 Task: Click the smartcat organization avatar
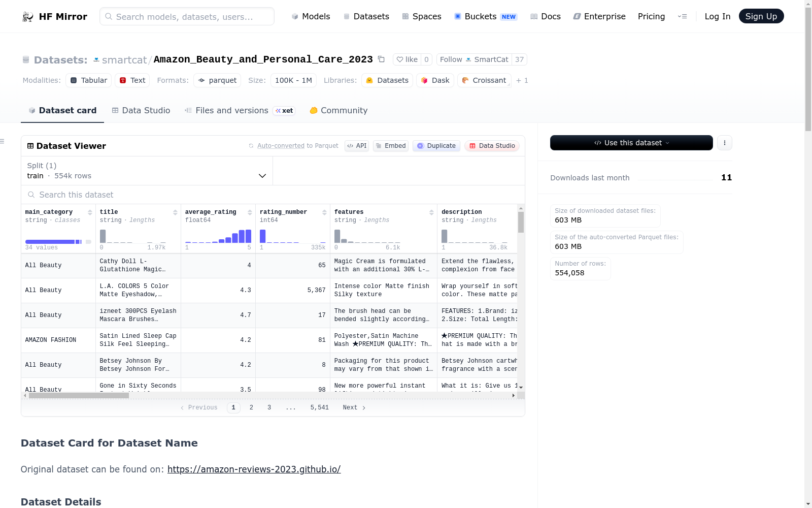pos(96,60)
